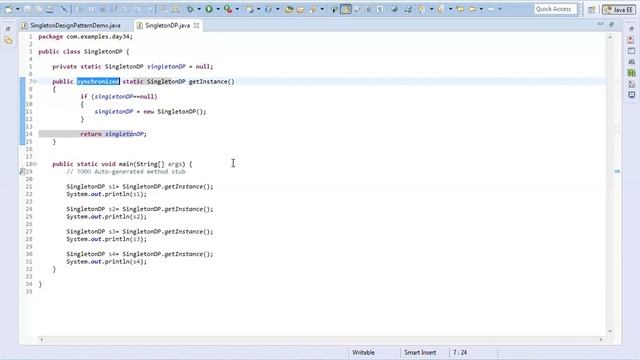640x360 pixels.
Task: Expand the New Java Class dropdown arrow
Action: click(x=277, y=9)
